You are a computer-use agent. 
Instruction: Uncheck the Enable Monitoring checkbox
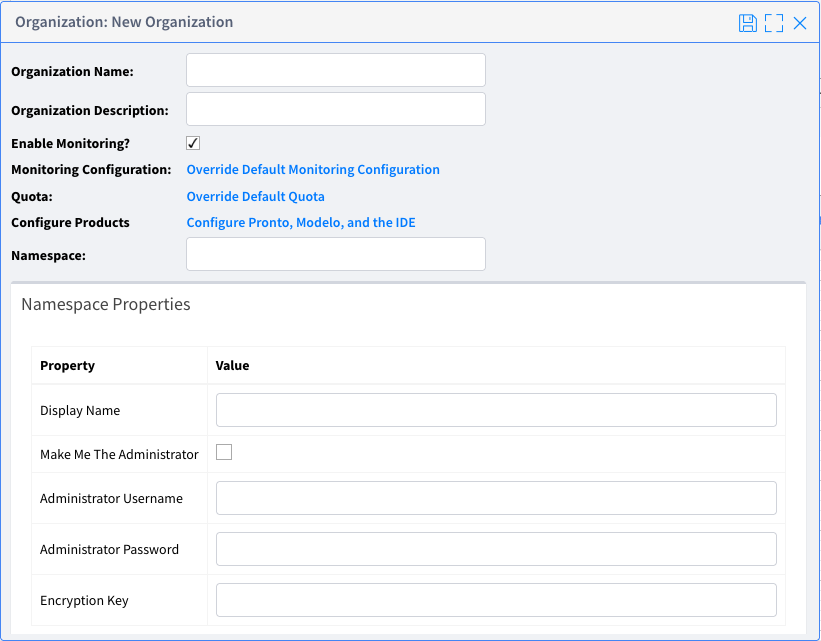point(194,143)
